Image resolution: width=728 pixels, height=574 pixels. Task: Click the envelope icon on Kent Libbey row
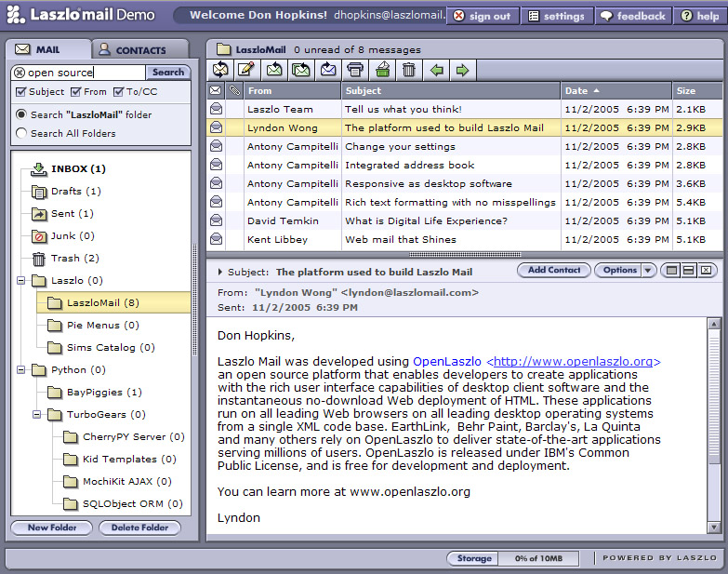tap(217, 239)
